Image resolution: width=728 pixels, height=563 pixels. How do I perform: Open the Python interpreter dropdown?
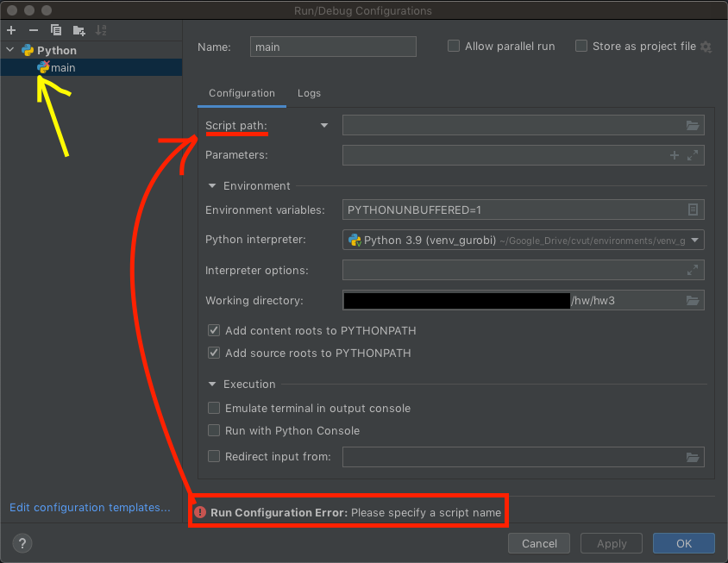[x=695, y=240]
